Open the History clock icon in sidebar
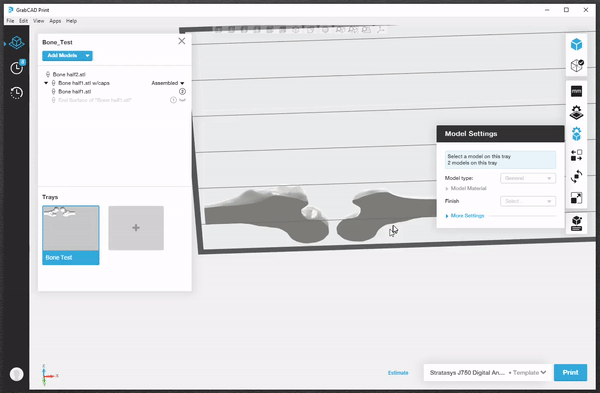Image resolution: width=600 pixels, height=393 pixels. [16, 93]
